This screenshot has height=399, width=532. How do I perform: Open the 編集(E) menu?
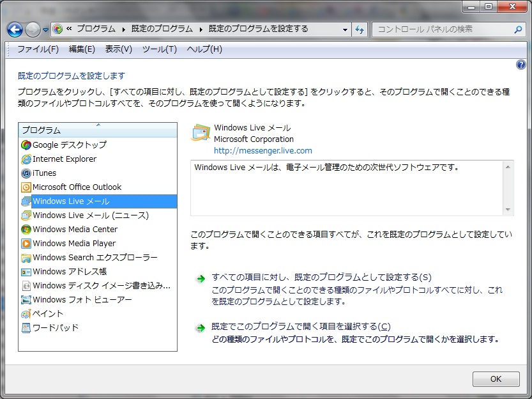(x=82, y=49)
